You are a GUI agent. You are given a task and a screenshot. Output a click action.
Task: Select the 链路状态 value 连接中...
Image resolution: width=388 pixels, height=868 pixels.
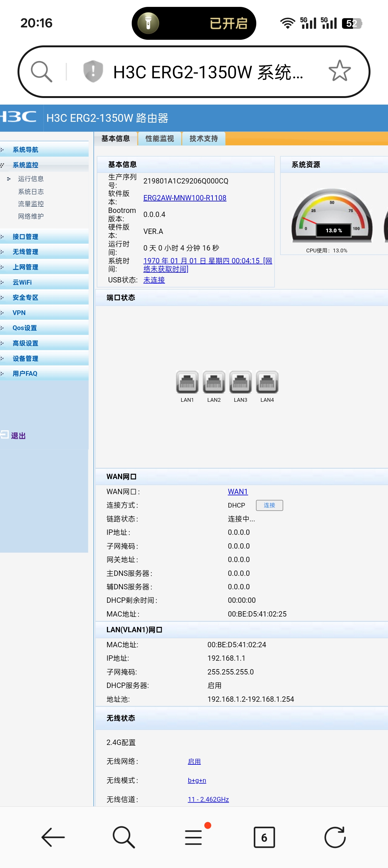241,519
